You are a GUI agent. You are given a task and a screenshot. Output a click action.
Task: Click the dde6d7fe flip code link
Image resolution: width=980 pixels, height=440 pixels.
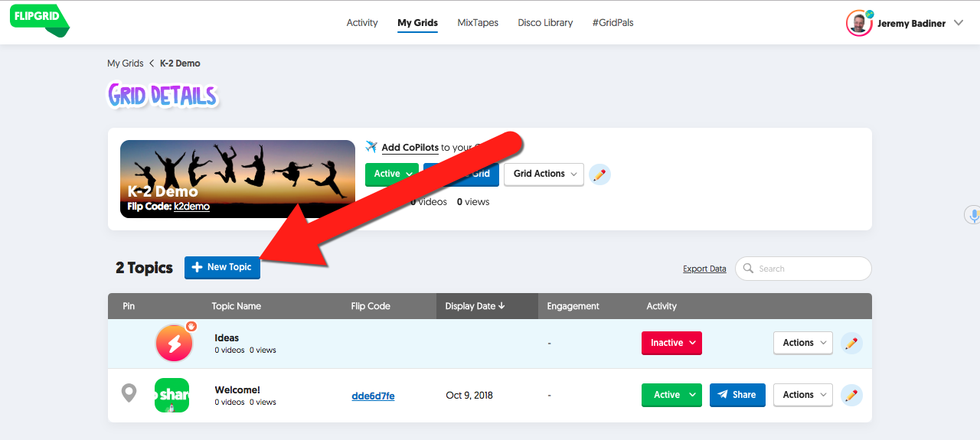(x=373, y=396)
